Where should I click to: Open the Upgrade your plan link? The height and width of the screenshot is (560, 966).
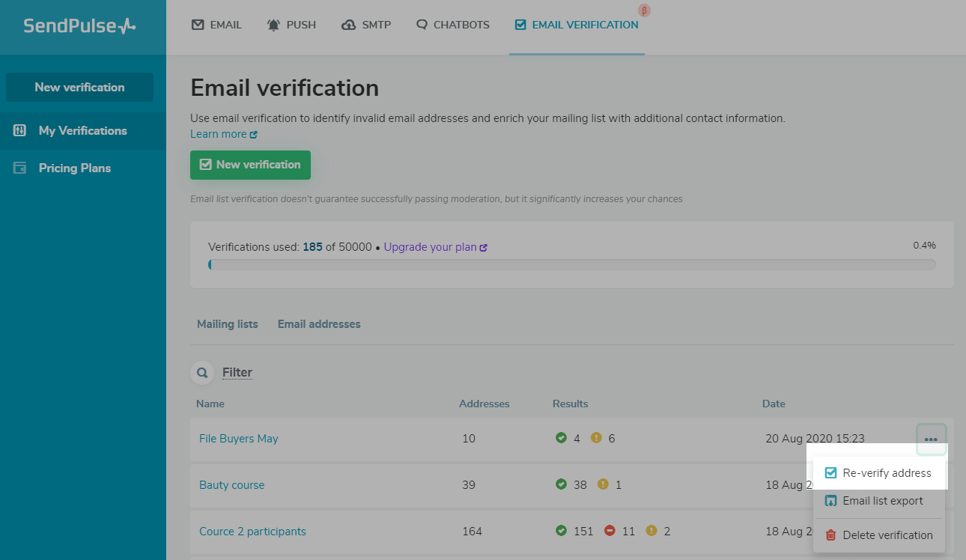(435, 247)
